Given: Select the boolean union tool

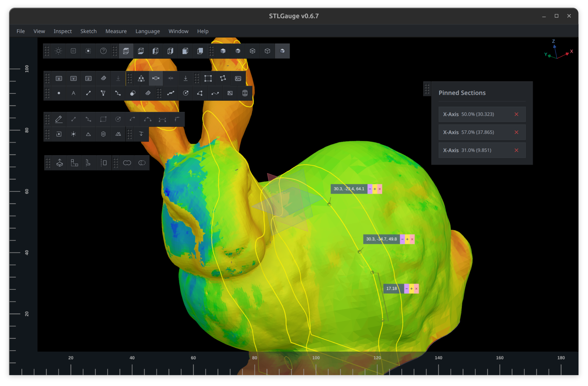Looking at the screenshot, I should (127, 163).
